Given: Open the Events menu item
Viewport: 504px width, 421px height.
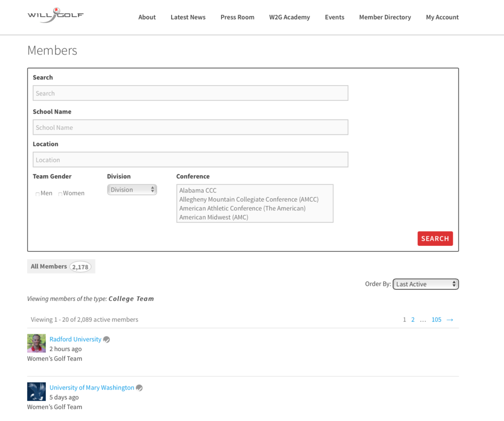Looking at the screenshot, I should pyautogui.click(x=334, y=17).
